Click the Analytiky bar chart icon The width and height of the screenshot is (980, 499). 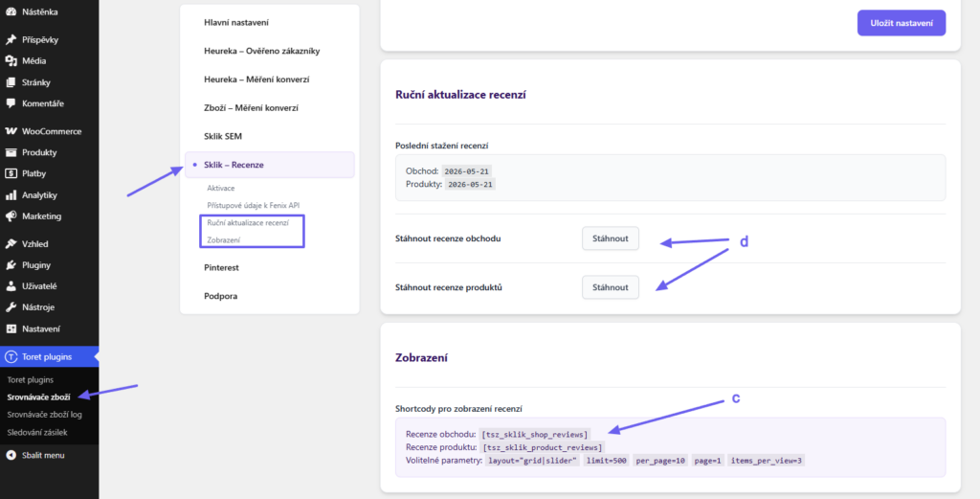(11, 195)
